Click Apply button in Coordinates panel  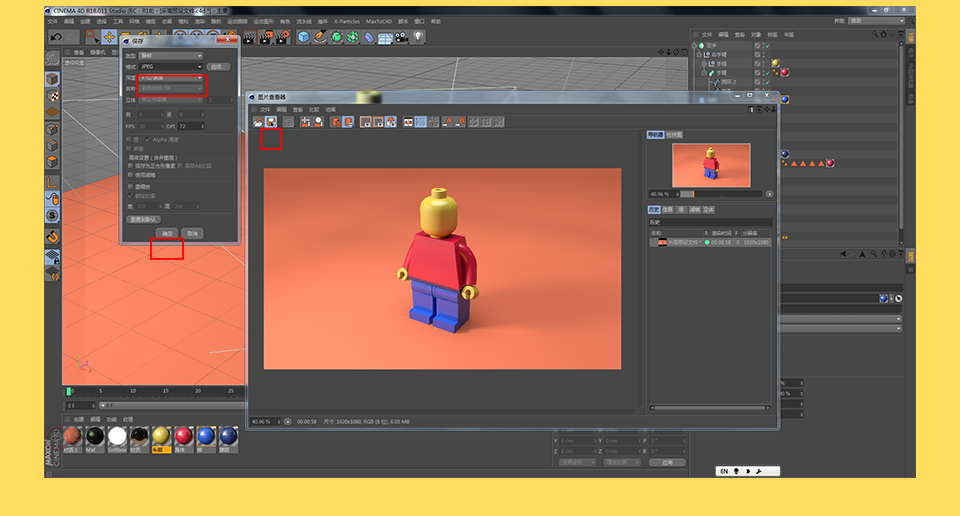667,463
